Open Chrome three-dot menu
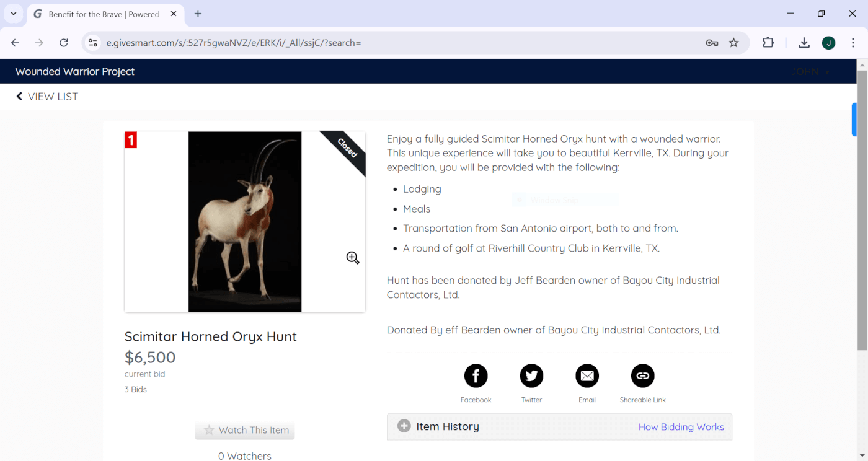Screen dimensions: 868x461 pyautogui.click(x=853, y=43)
